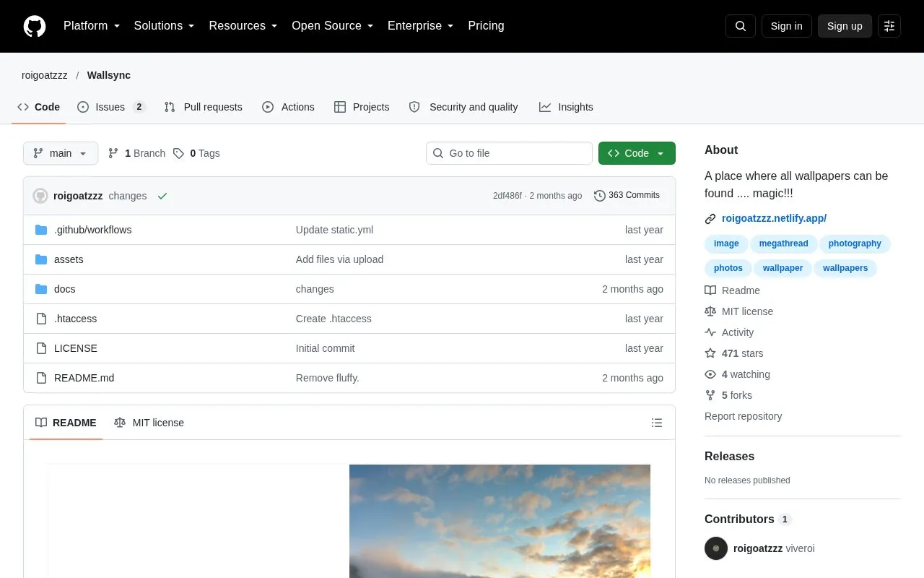Click the Sign in button
Screen dimensions: 924x578
(x=786, y=26)
